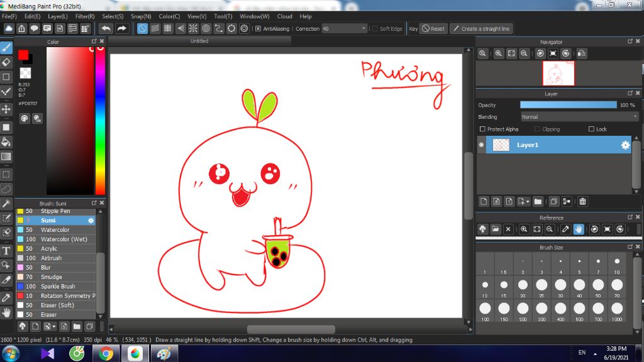Select the Watercolor (Wet) brush
644x362 pixels.
pos(56,239)
